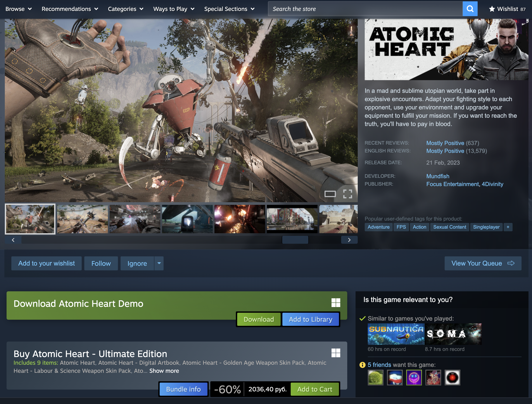This screenshot has height=404, width=532.
Task: Click the 2036,40 руб. price
Action: (x=268, y=389)
